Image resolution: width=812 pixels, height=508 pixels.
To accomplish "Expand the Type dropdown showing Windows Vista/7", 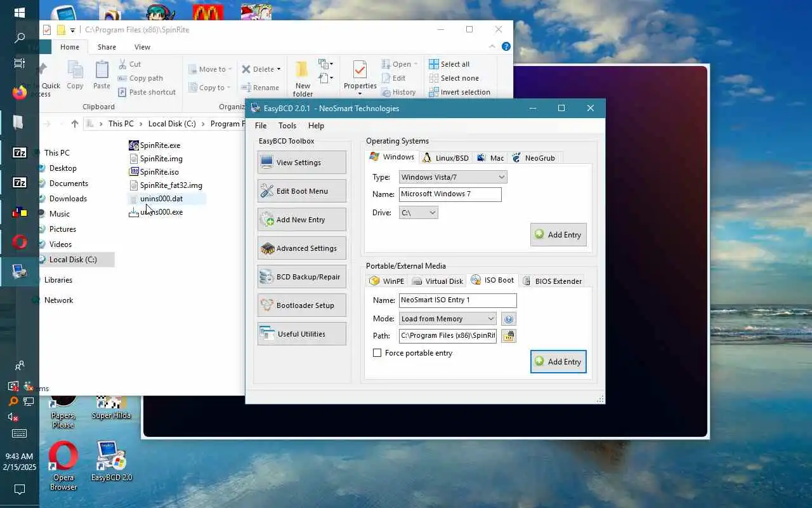I will [x=453, y=177].
